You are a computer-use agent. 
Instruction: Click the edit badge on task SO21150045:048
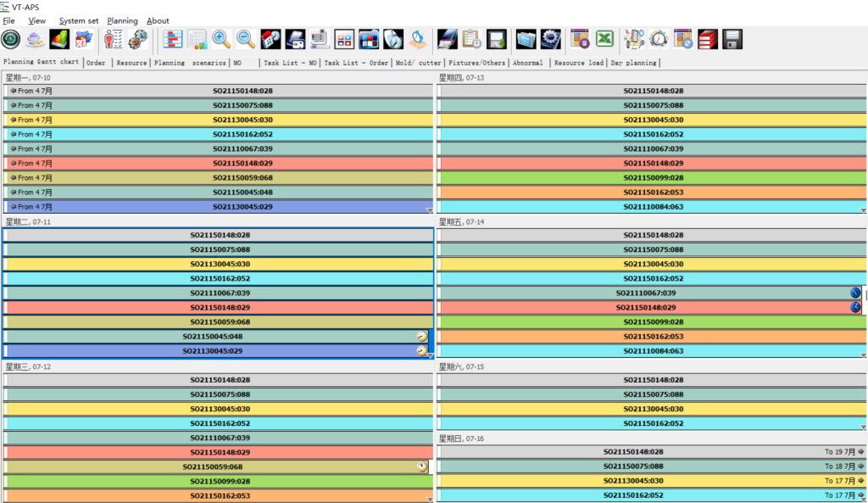click(423, 336)
